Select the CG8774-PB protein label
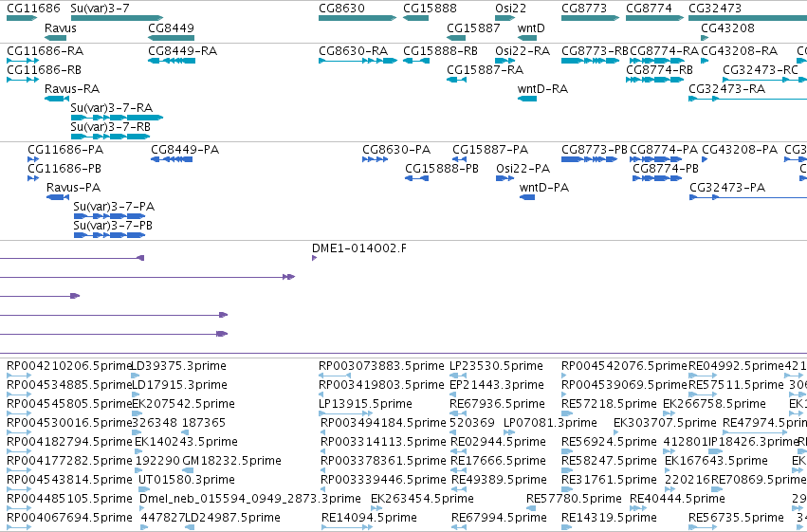The height and width of the screenshot is (532, 807). point(666,169)
